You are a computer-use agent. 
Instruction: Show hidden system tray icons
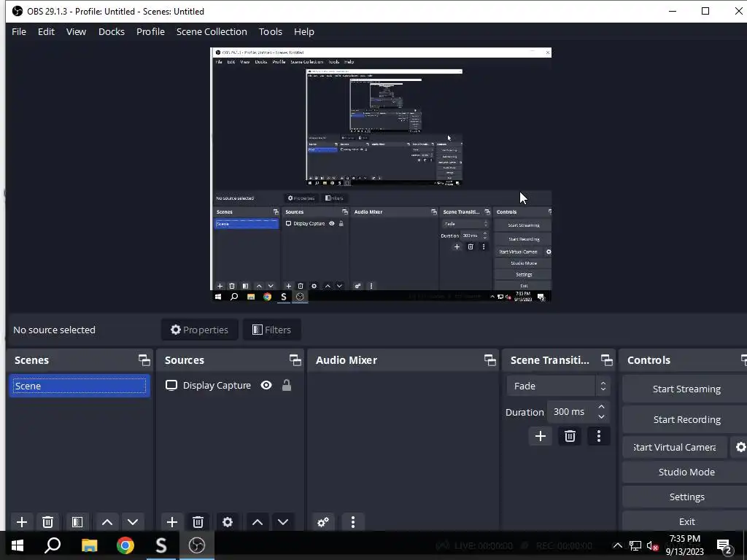[617, 545]
